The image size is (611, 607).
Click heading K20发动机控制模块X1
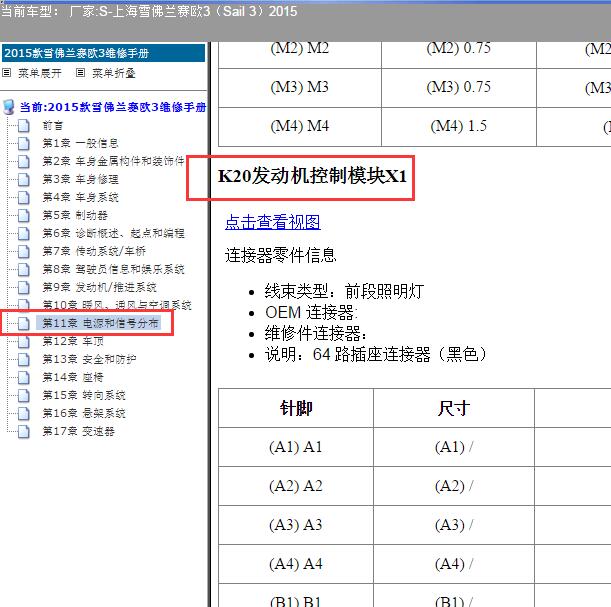[x=313, y=176]
